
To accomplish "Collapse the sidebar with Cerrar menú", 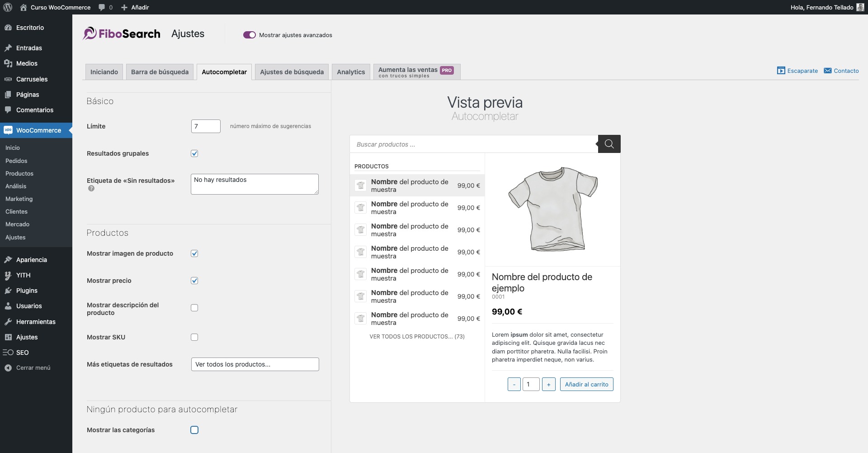I will click(x=32, y=367).
